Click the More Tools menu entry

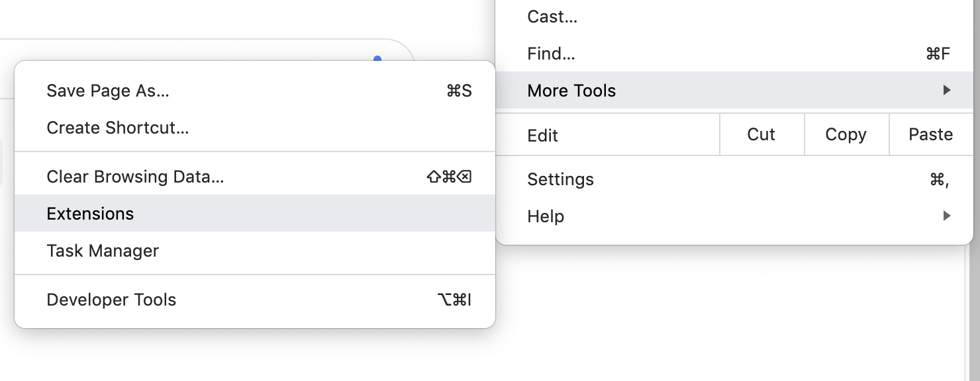[571, 91]
